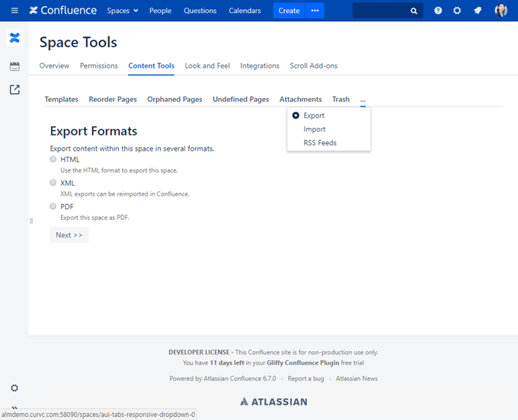The image size is (518, 420).
Task: Switch to the Permissions tab
Action: 99,65
